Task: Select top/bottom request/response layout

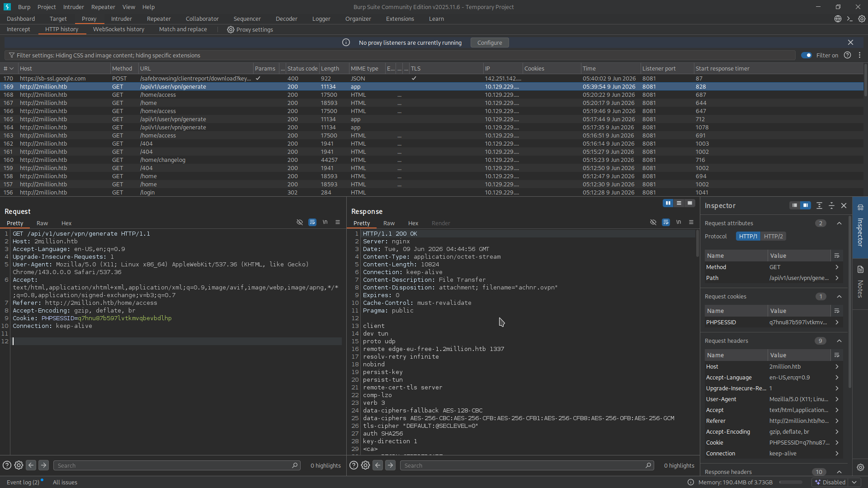Action: (x=679, y=203)
